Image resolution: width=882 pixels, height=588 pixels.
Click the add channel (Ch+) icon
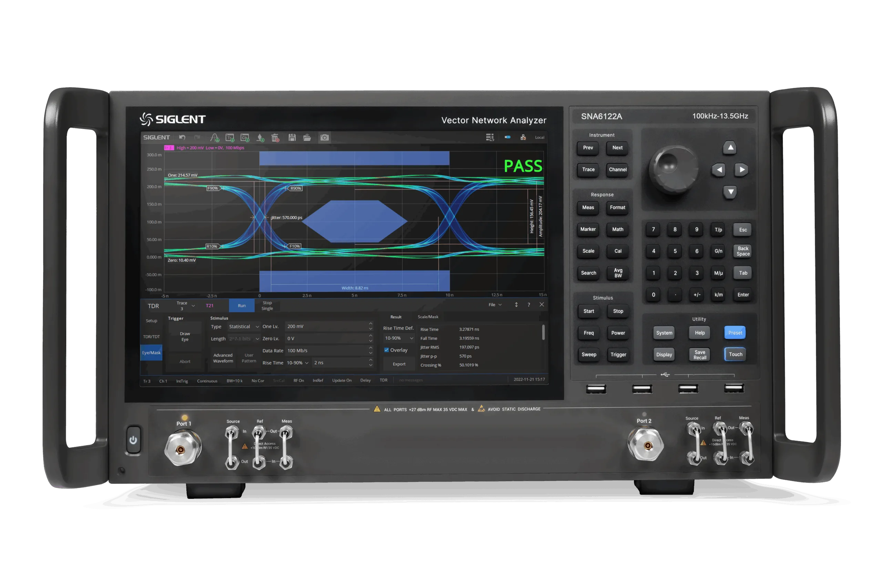[x=245, y=138]
